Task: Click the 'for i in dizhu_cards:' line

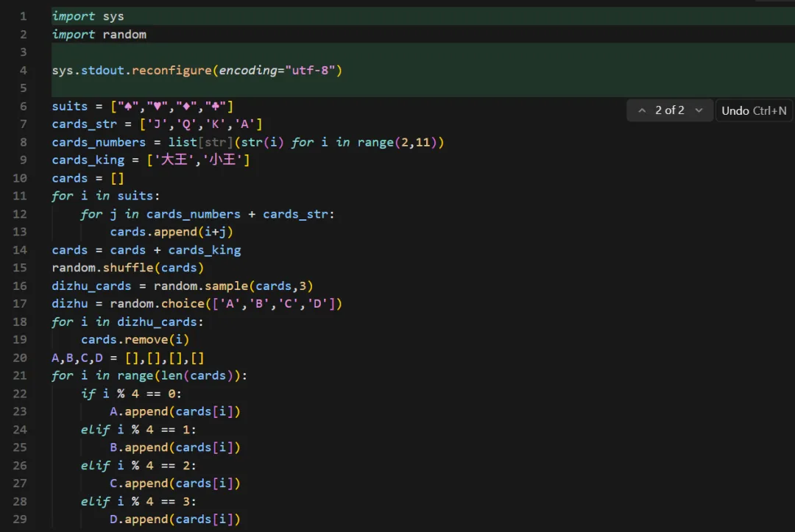Action: pos(128,322)
